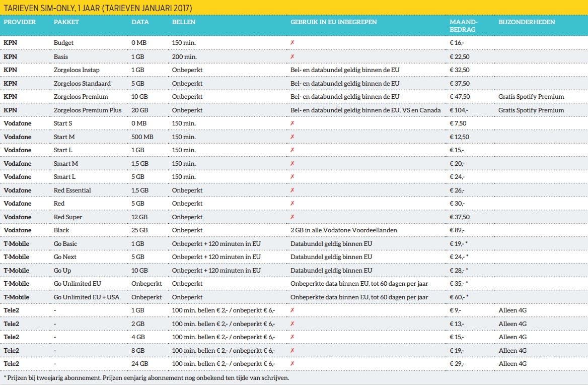Screen dimensions: 588x385
Task: Select the 'Go Basic' package cell
Action: click(65, 244)
